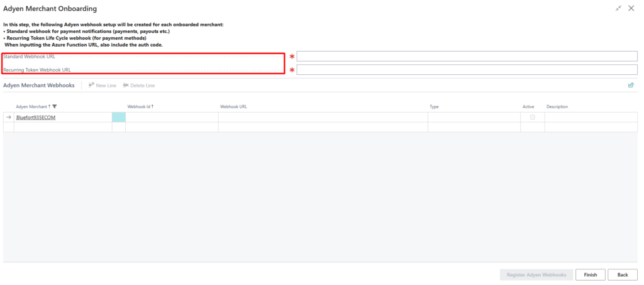Screen dimensions: 644x285
Task: Click New Line in the webhooks toolbar
Action: (x=103, y=85)
